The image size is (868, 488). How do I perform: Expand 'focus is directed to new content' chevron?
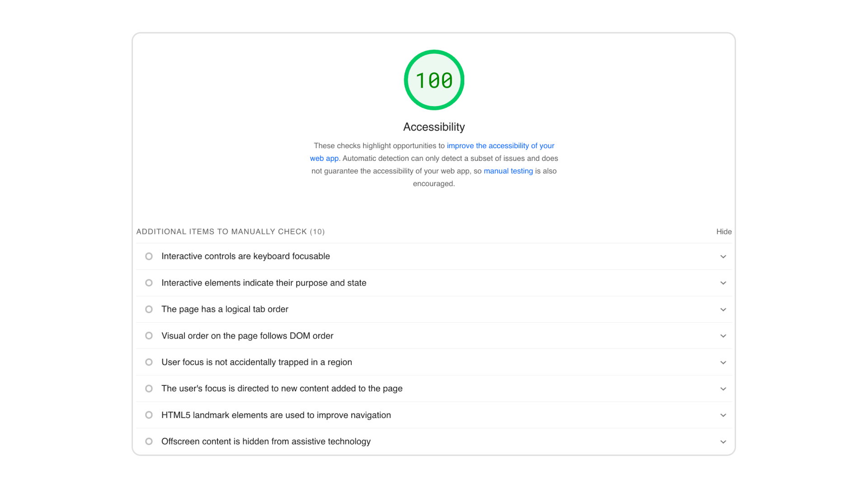point(723,389)
